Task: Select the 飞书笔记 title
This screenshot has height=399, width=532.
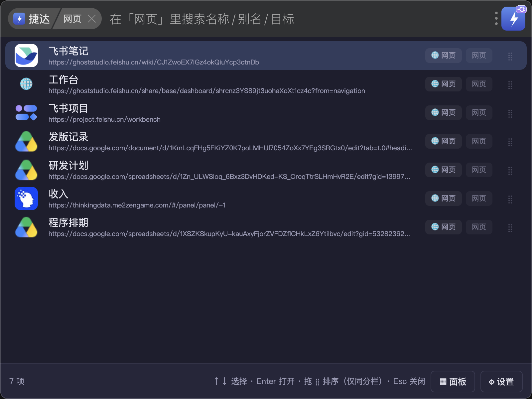Action: [x=68, y=51]
